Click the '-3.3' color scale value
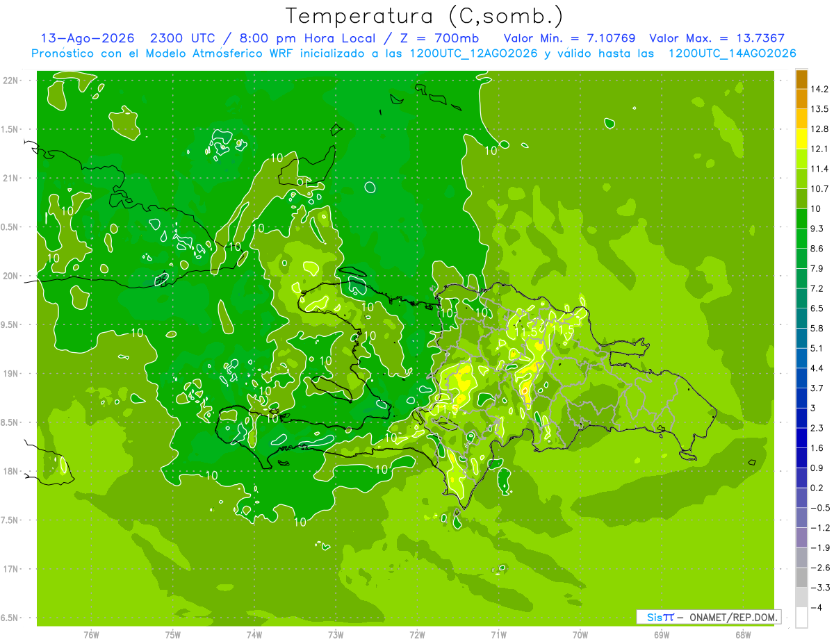834x644 pixels. [x=819, y=588]
